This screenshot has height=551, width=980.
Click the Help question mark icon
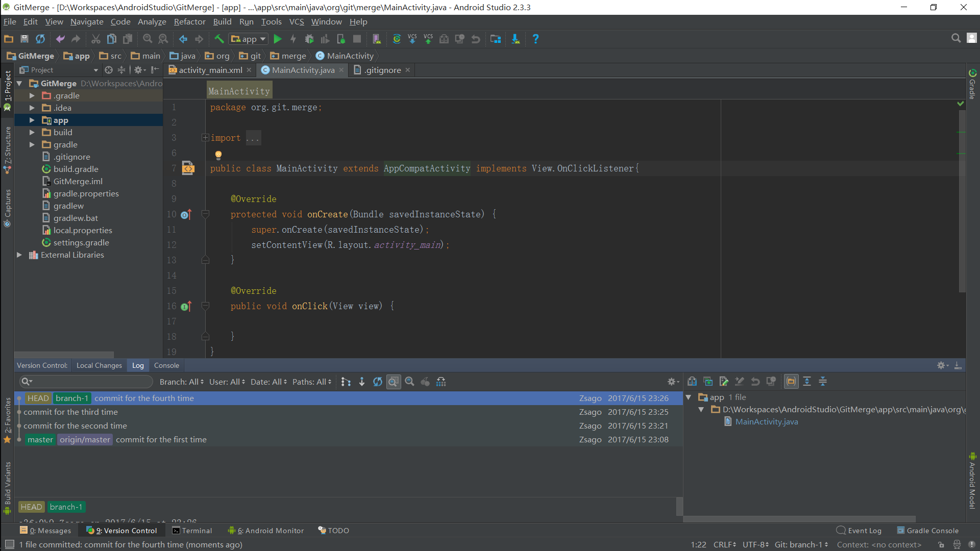click(x=535, y=39)
